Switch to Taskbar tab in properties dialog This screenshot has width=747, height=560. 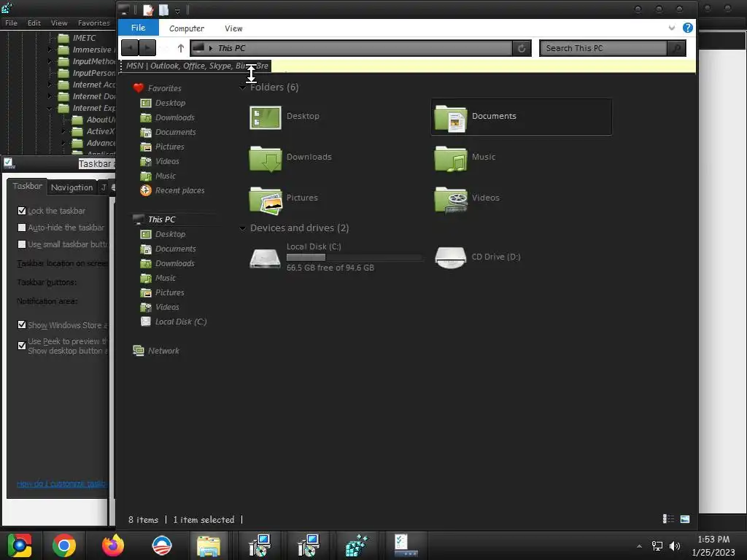27,186
